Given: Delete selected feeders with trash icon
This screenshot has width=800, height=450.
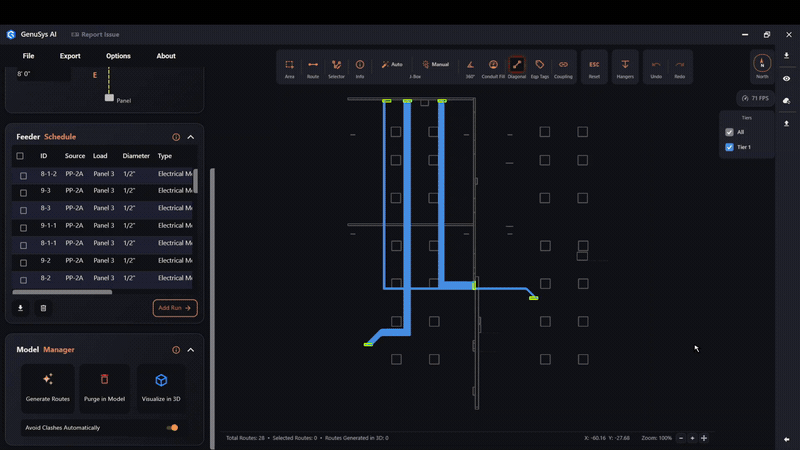Looking at the screenshot, I should click(43, 308).
